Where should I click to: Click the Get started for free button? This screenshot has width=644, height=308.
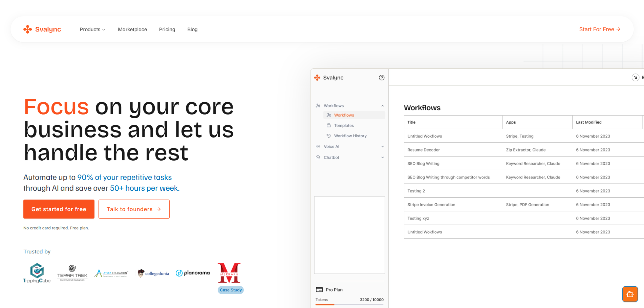pyautogui.click(x=59, y=209)
